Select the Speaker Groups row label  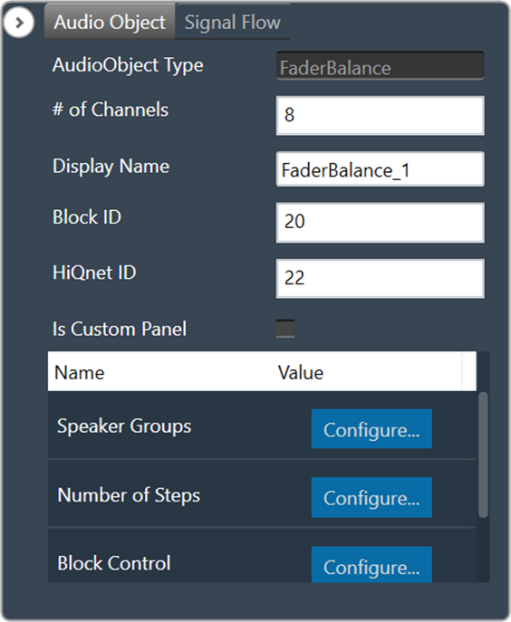124,426
